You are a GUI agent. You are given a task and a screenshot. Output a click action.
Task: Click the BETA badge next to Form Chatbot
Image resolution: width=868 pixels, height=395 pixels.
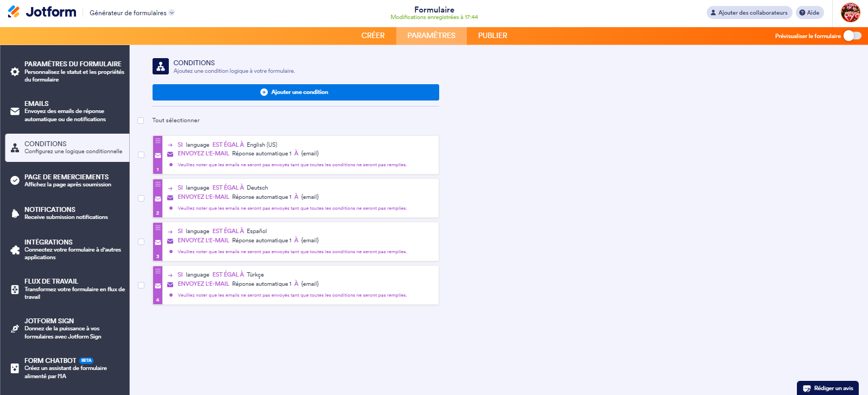pos(86,361)
